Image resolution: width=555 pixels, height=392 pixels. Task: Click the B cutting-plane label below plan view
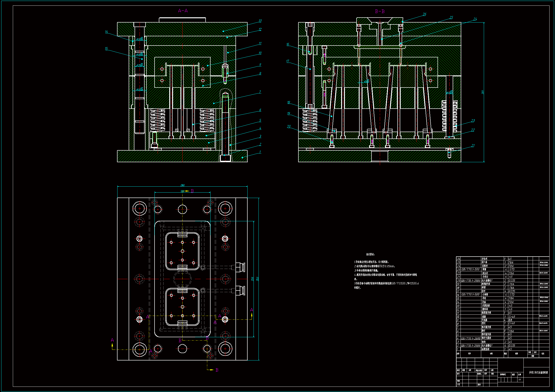pos(217,370)
